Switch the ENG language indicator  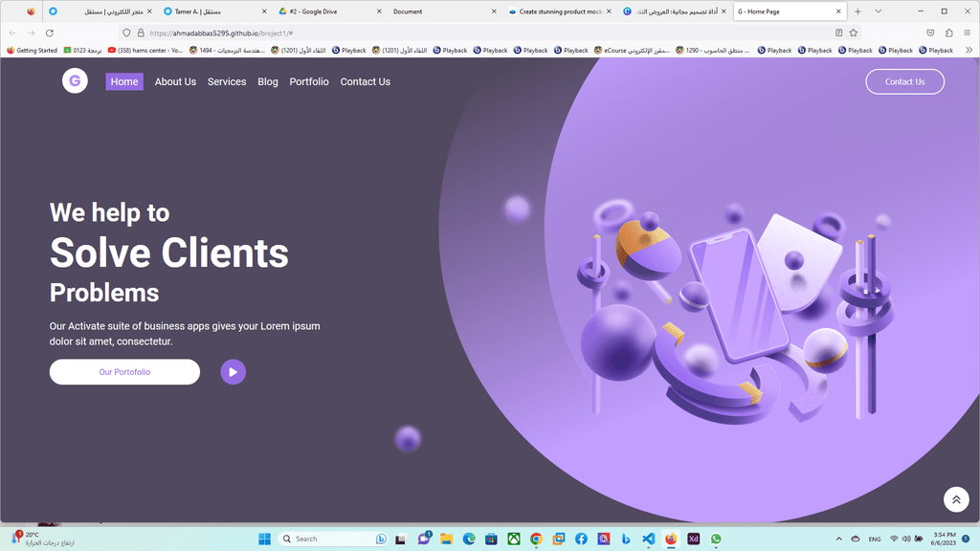click(875, 539)
